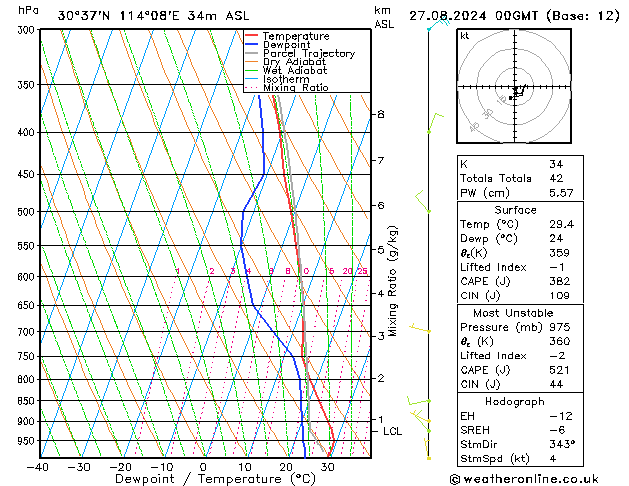Click the '-40' temperature axis label
Viewport: 629px width, 486px height.
[38, 467]
